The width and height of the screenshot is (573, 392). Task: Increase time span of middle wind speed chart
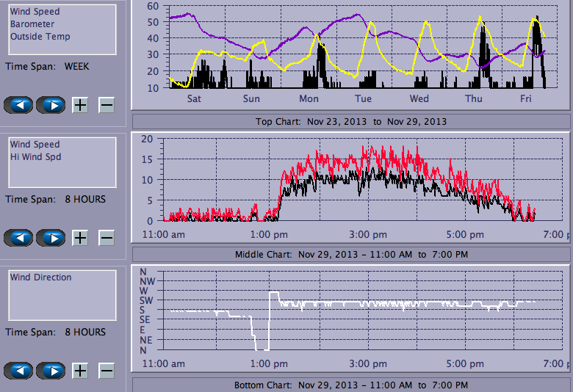[x=80, y=238]
